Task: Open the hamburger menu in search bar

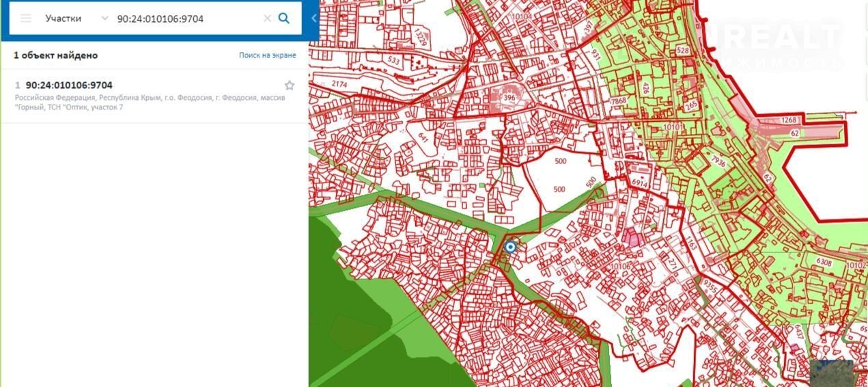Action: tap(26, 18)
